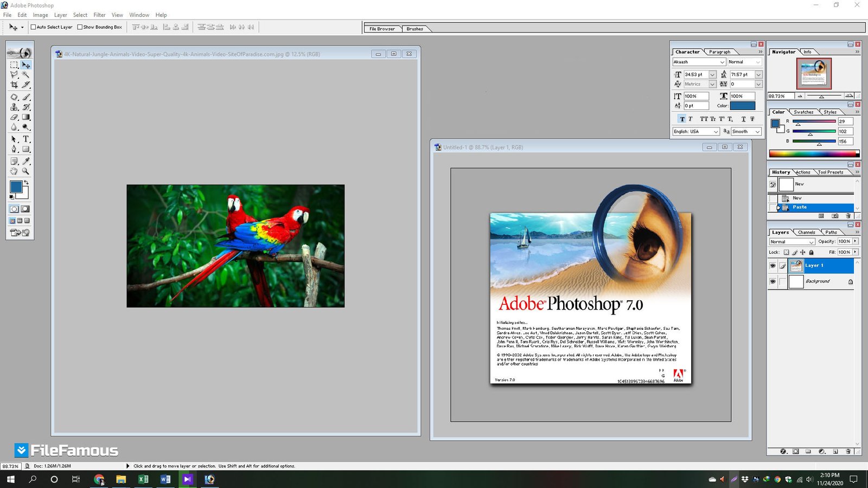Toggle Auto Select Layer checkbox
The width and height of the screenshot is (868, 488).
click(33, 27)
